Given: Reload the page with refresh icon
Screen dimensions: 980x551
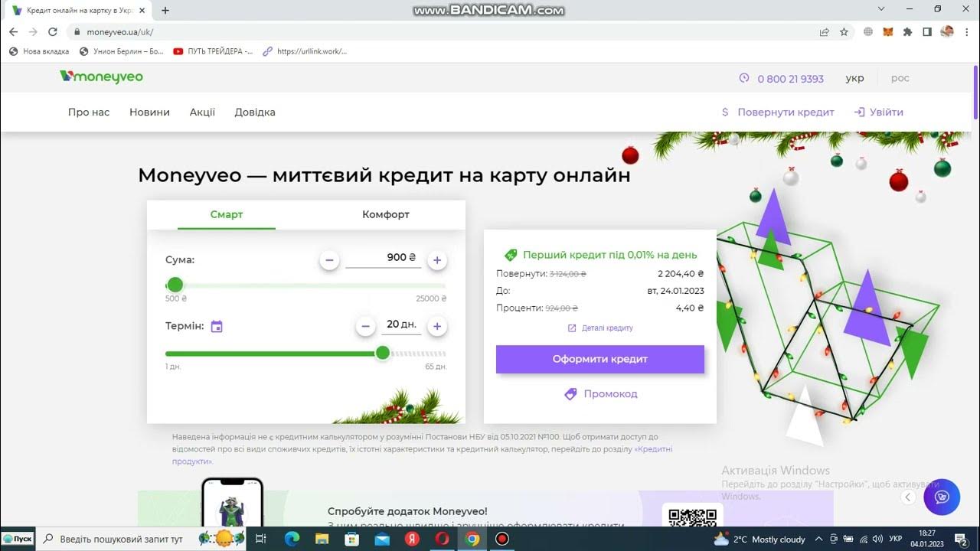Looking at the screenshot, I should coord(53,32).
